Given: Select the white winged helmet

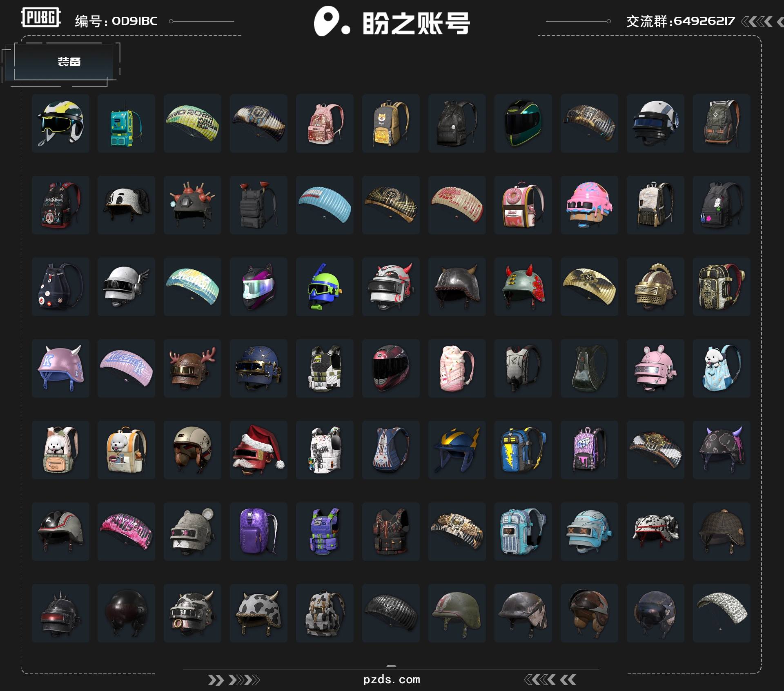Looking at the screenshot, I should 126,287.
